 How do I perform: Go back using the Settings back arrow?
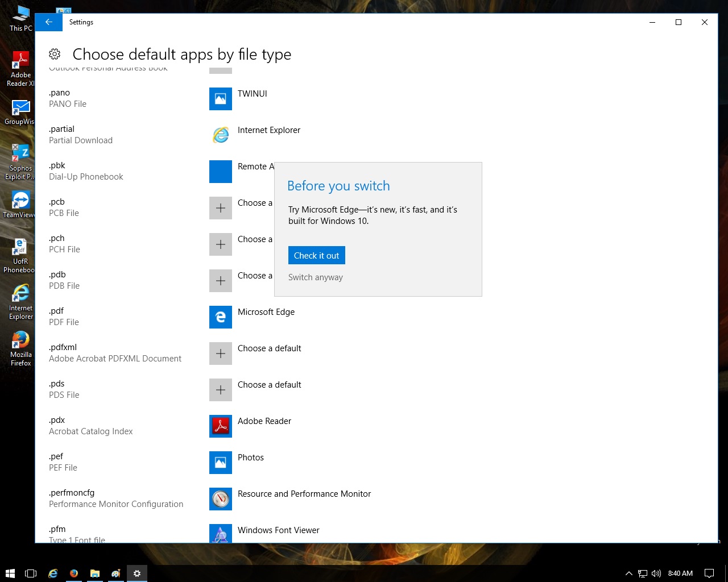(x=49, y=22)
